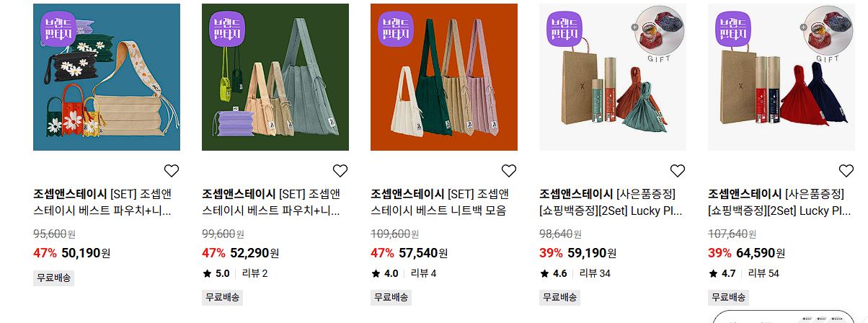
Task: Click 리뷰 54 review count
Action: click(x=763, y=273)
